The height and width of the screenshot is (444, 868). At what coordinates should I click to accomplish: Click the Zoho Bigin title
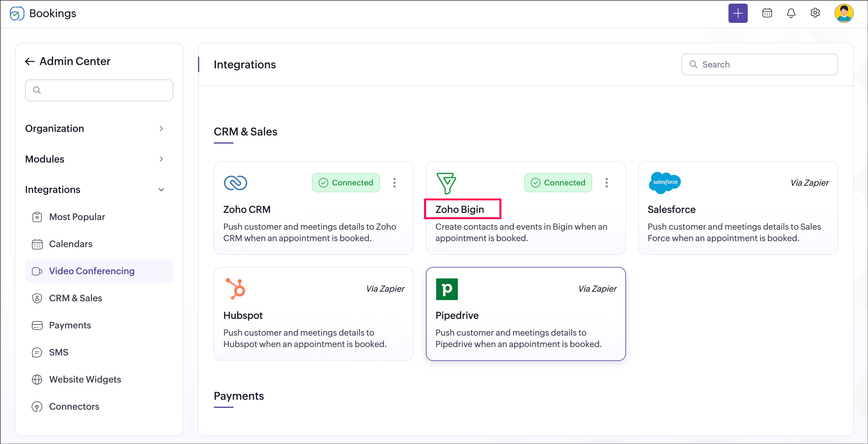[460, 210]
